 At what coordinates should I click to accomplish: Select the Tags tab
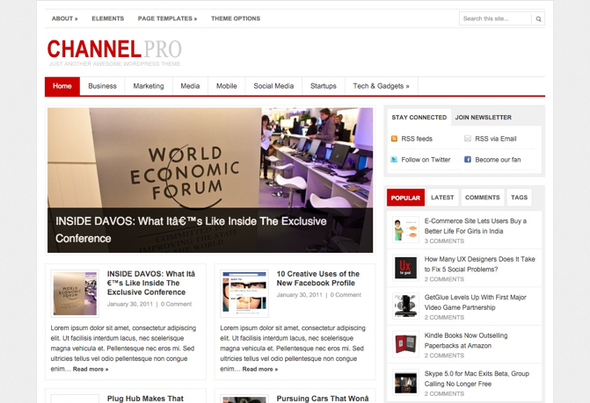(519, 198)
